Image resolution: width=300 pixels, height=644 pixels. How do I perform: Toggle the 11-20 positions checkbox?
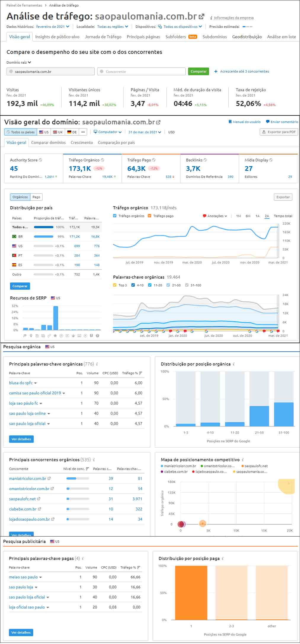click(x=150, y=285)
